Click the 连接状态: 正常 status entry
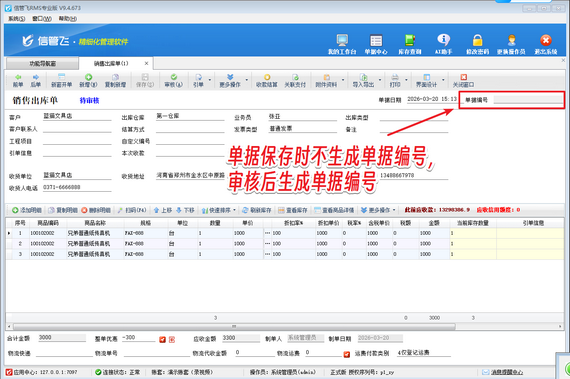The image size is (570, 379). coord(118,372)
